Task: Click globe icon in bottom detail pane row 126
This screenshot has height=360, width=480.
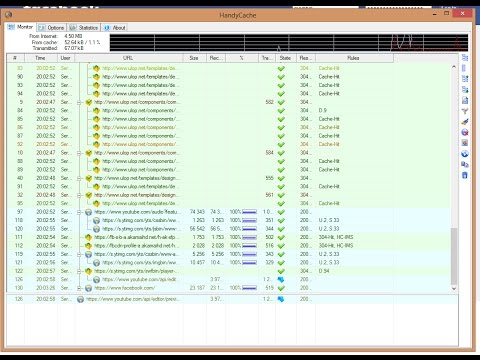Action: 80,299
